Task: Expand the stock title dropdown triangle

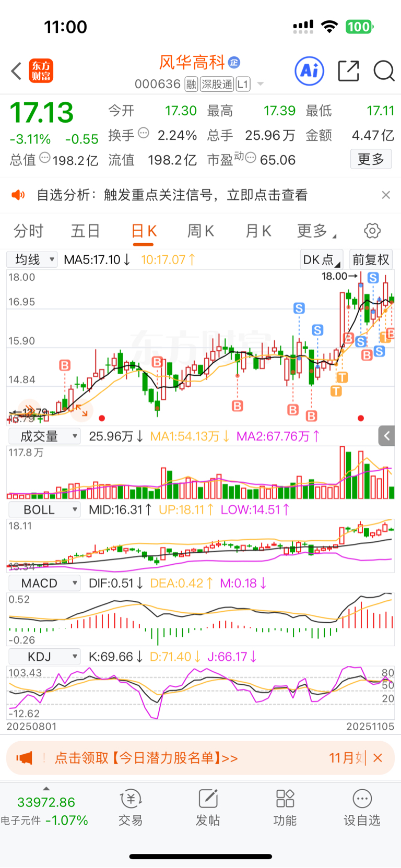Action: pyautogui.click(x=261, y=84)
